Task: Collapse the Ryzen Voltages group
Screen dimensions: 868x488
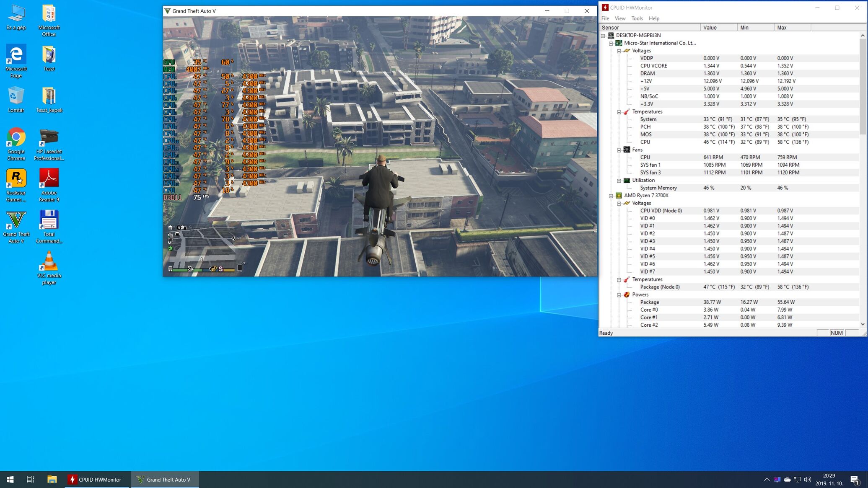Action: (619, 203)
